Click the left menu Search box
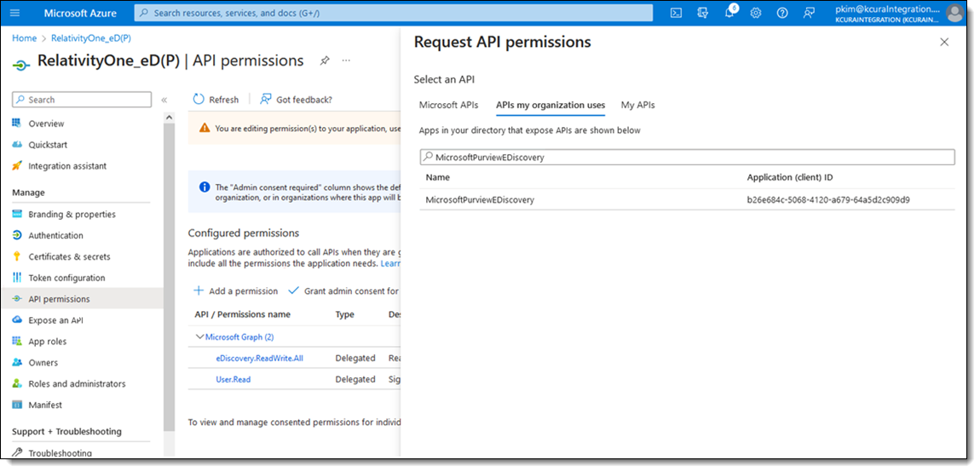Screen dimensions: 980x472 tap(82, 100)
